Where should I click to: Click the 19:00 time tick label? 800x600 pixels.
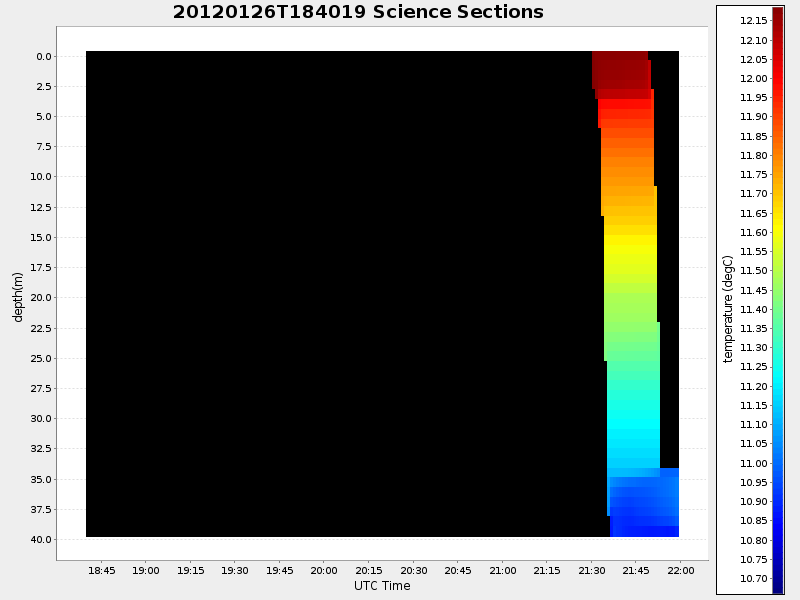[x=146, y=570]
